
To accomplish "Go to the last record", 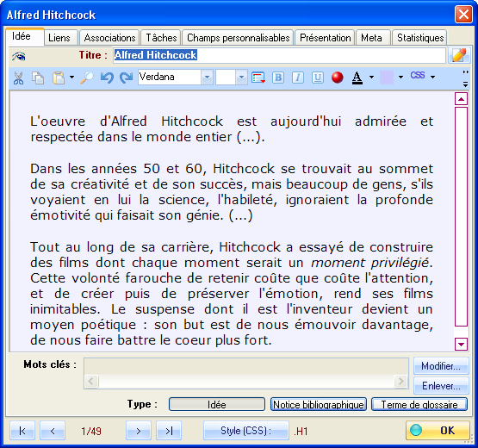I will [x=169, y=431].
